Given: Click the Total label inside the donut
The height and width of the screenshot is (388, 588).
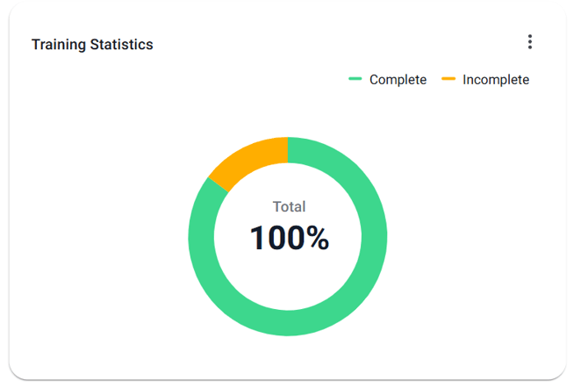Looking at the screenshot, I should (x=289, y=207).
